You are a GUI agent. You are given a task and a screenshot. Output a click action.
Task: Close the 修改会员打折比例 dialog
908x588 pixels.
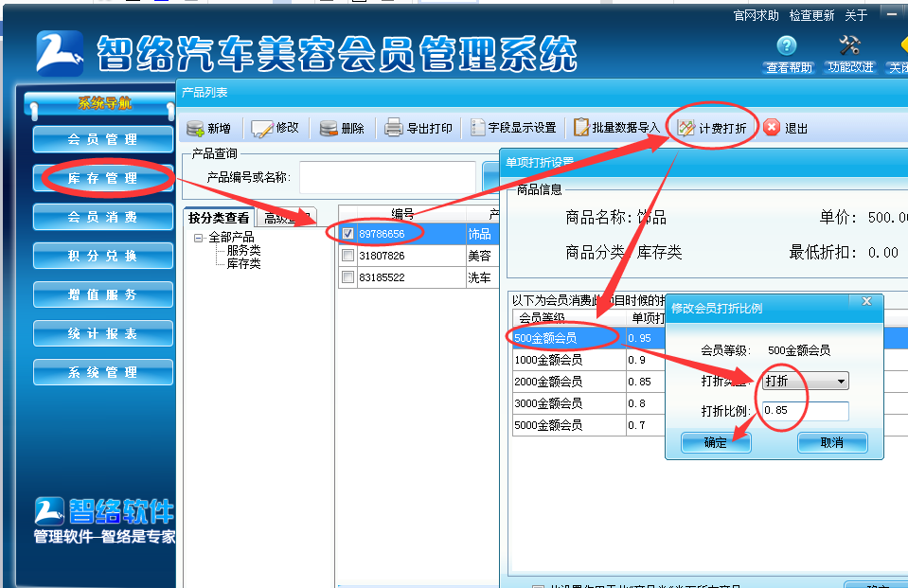[866, 301]
